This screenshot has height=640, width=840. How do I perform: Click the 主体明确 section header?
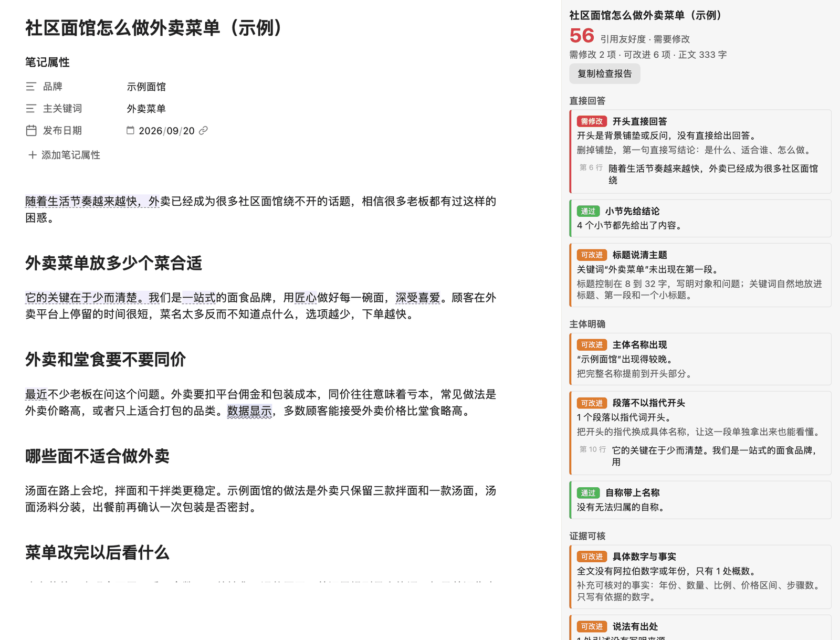[587, 324]
